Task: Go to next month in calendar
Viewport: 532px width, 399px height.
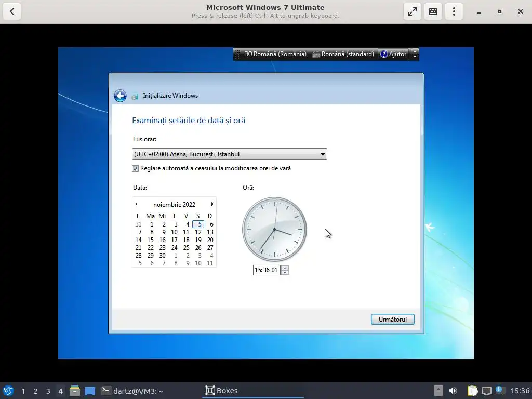Action: click(x=212, y=204)
